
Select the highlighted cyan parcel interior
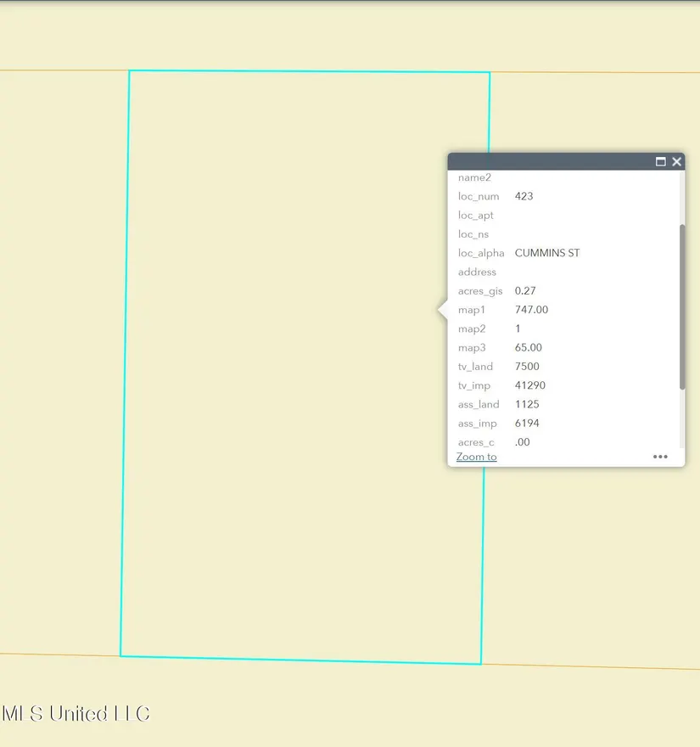tap(288, 365)
